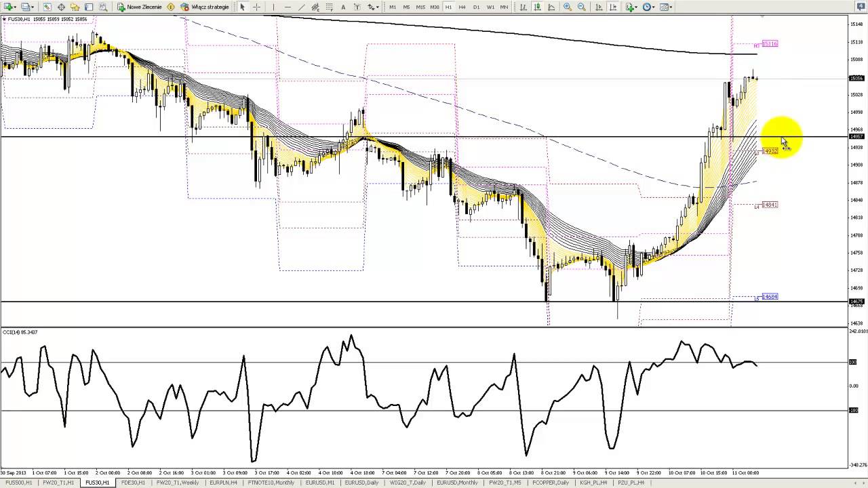This screenshot has height=488, width=868.
Task: Toggle chart auto scroll
Action: (x=599, y=7)
